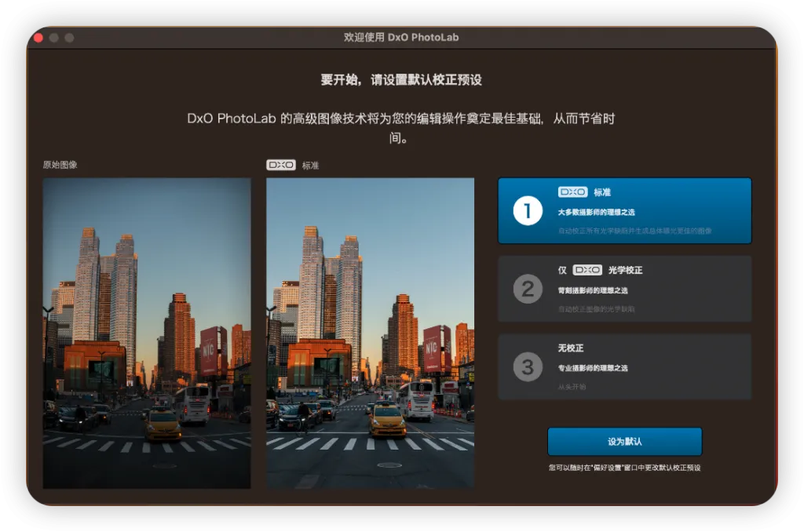Screen dimensions: 804x532
Task: Click the number 2 circle icon
Action: pos(528,289)
